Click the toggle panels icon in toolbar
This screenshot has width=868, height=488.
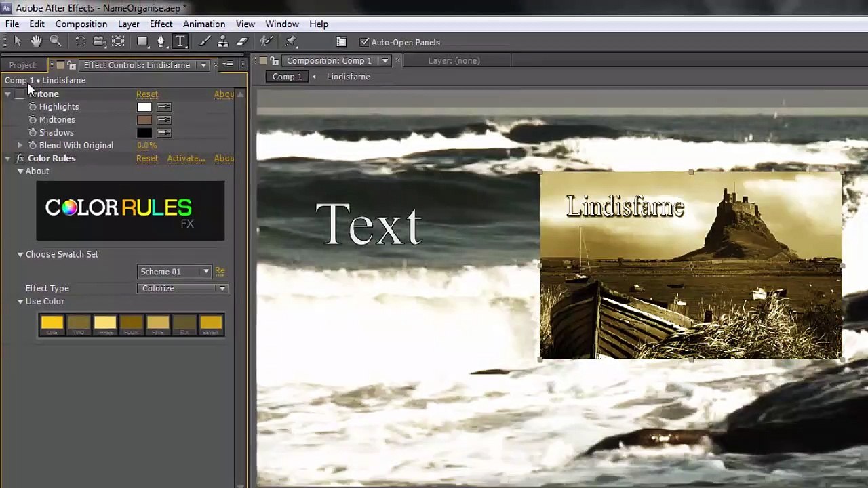click(341, 42)
